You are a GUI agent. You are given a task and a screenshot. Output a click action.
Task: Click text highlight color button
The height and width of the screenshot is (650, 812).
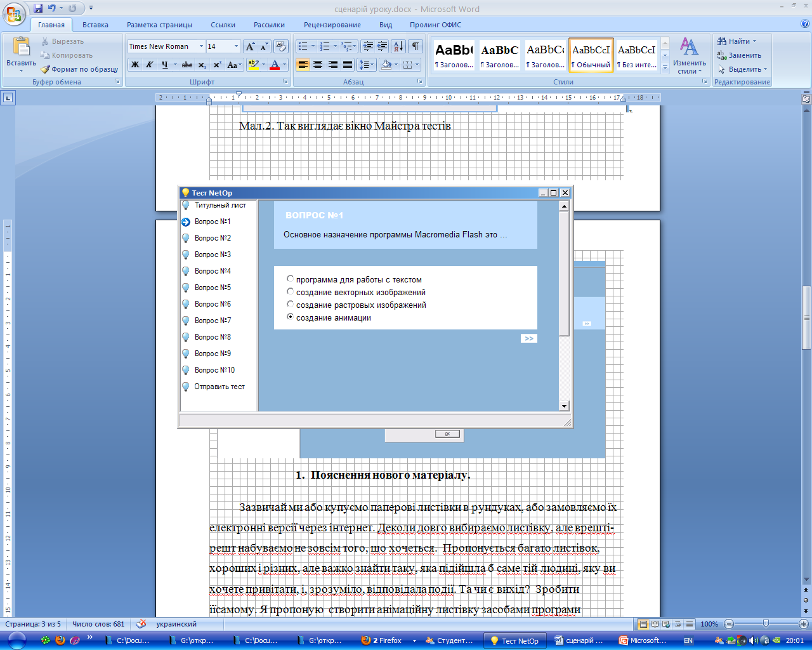point(253,65)
